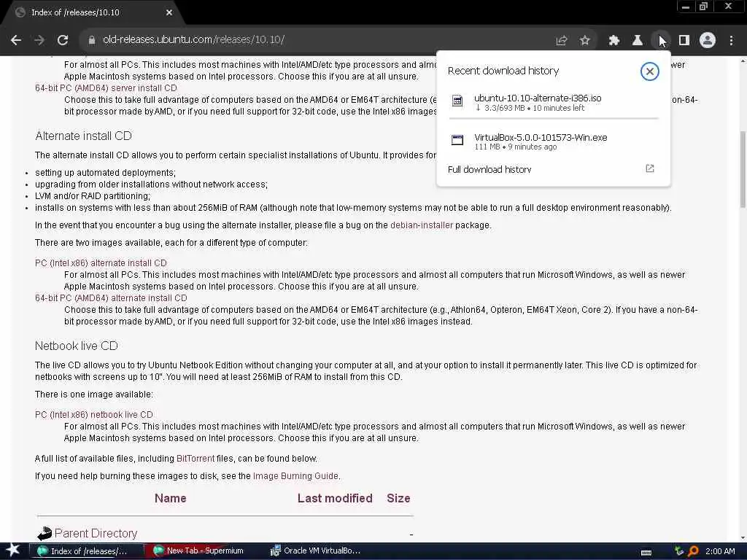Click the address bar URL
The image size is (747, 560).
pyautogui.click(x=193, y=39)
